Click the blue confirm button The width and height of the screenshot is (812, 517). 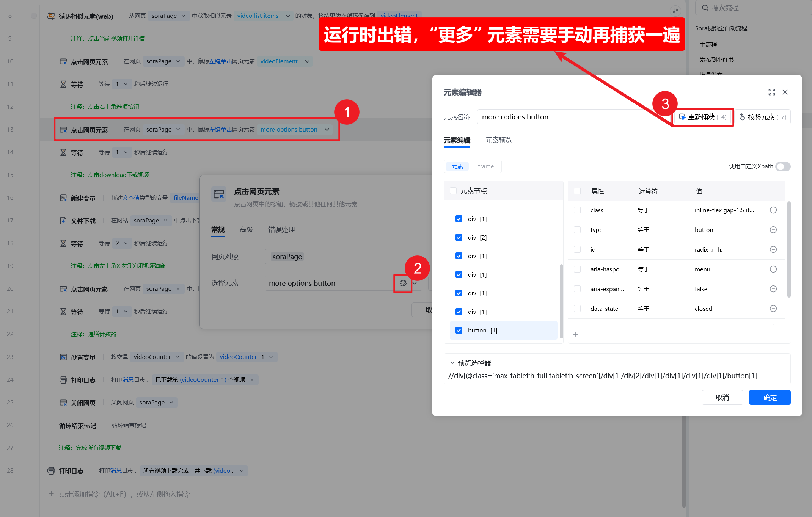tap(770, 397)
